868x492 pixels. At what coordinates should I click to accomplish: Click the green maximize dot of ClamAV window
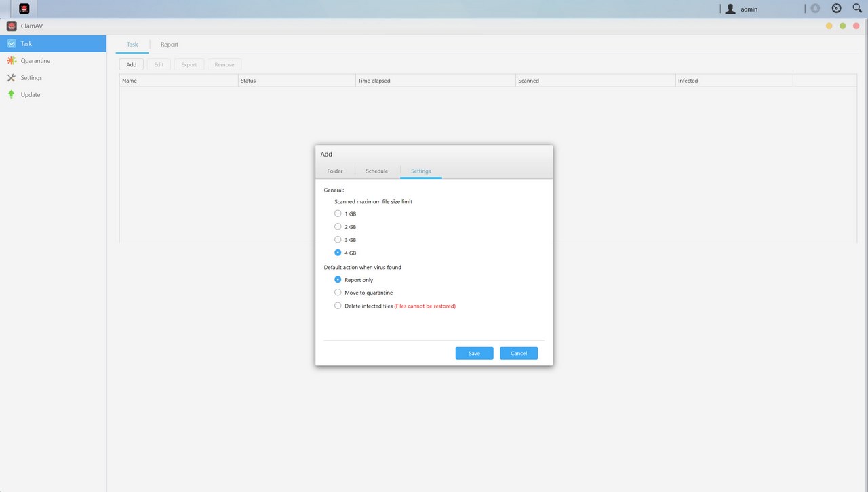tap(842, 26)
